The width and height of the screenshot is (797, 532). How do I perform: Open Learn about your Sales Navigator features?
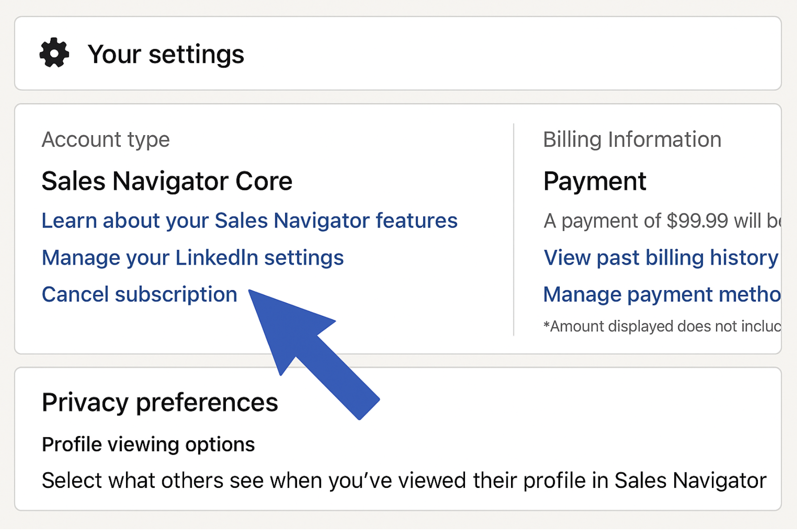pyautogui.click(x=250, y=220)
